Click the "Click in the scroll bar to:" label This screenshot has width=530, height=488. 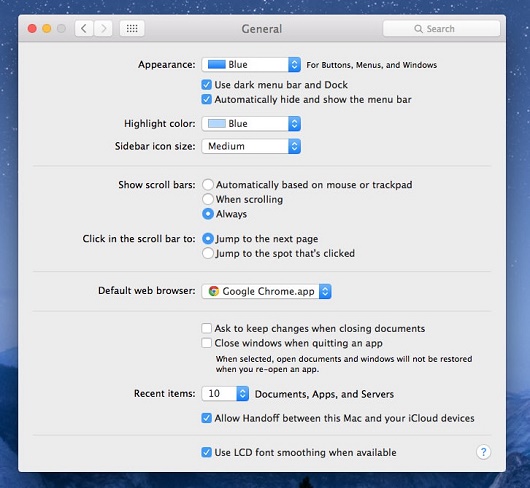click(139, 239)
